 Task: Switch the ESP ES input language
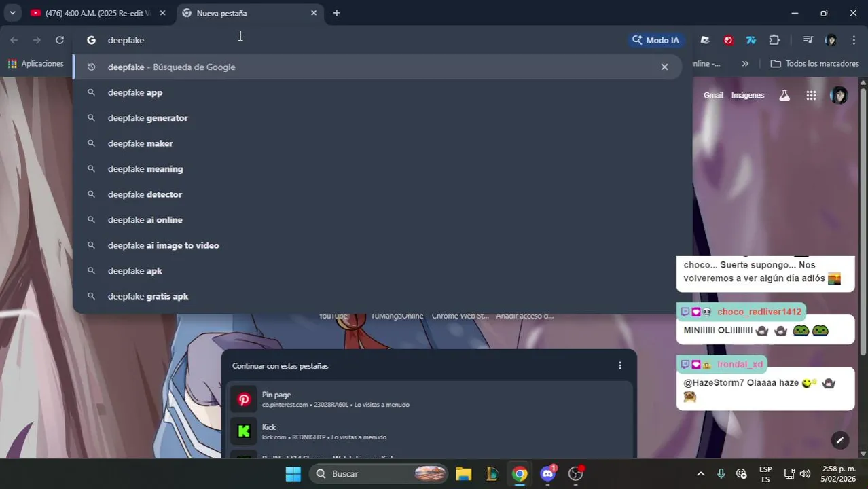pyautogui.click(x=765, y=474)
